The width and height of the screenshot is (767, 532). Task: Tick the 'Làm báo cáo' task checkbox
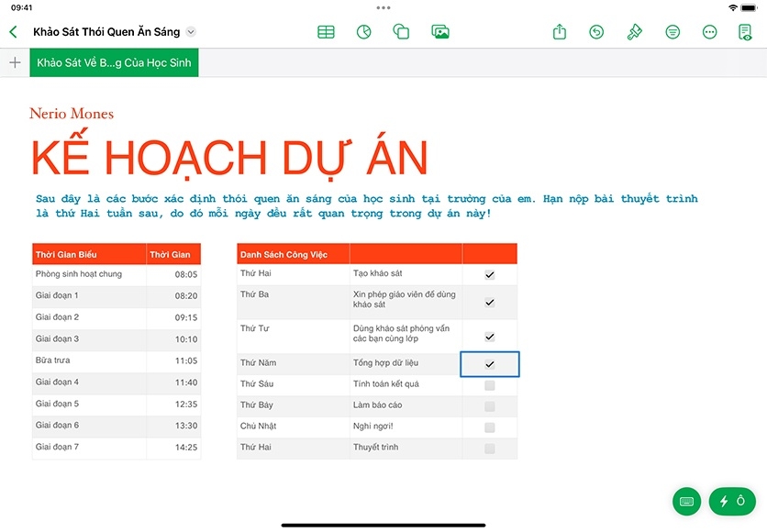(489, 406)
